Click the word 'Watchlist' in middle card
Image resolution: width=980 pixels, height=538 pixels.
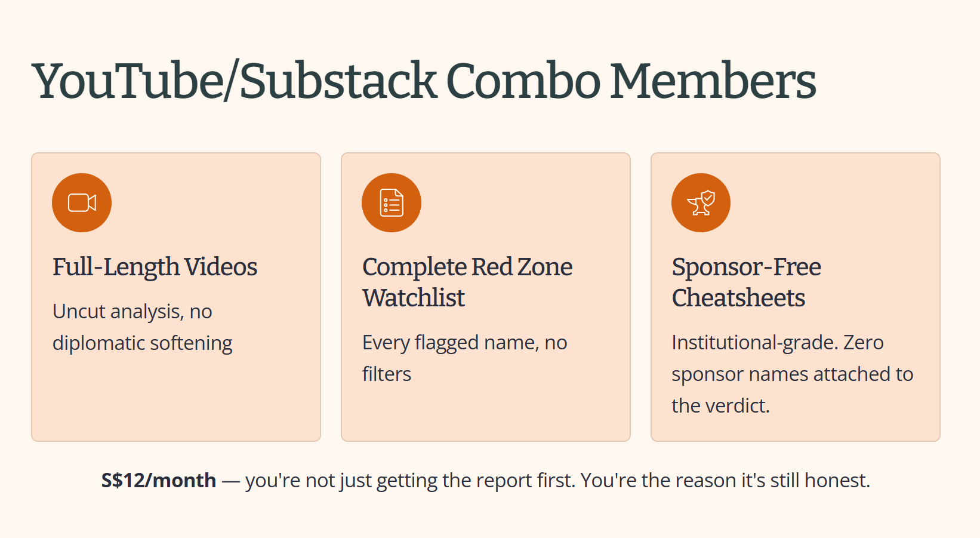tap(414, 298)
